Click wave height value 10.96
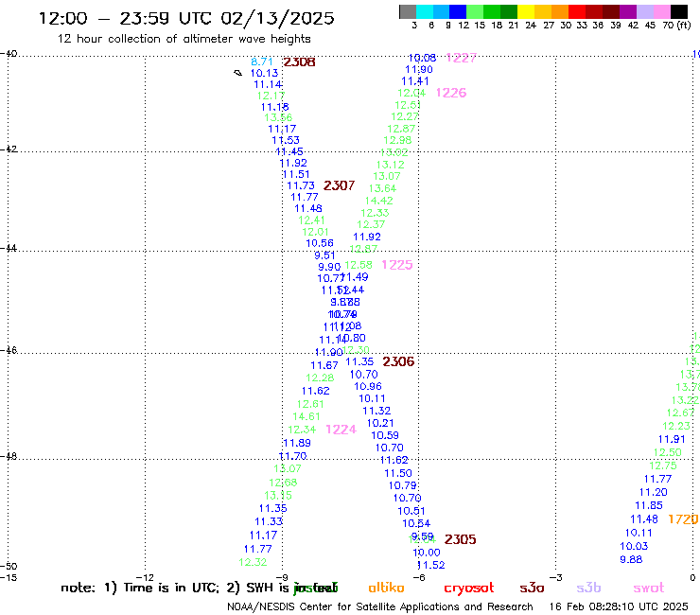Image resolution: width=700 pixels, height=615 pixels. (368, 386)
